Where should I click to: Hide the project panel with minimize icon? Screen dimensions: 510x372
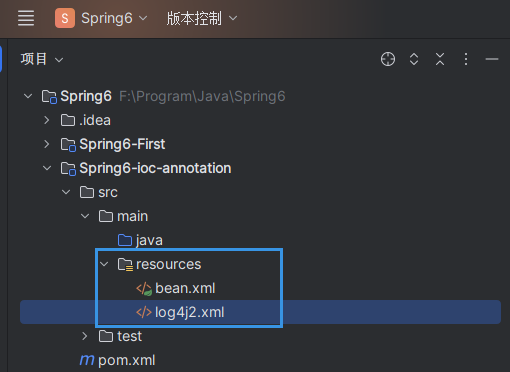pos(492,59)
